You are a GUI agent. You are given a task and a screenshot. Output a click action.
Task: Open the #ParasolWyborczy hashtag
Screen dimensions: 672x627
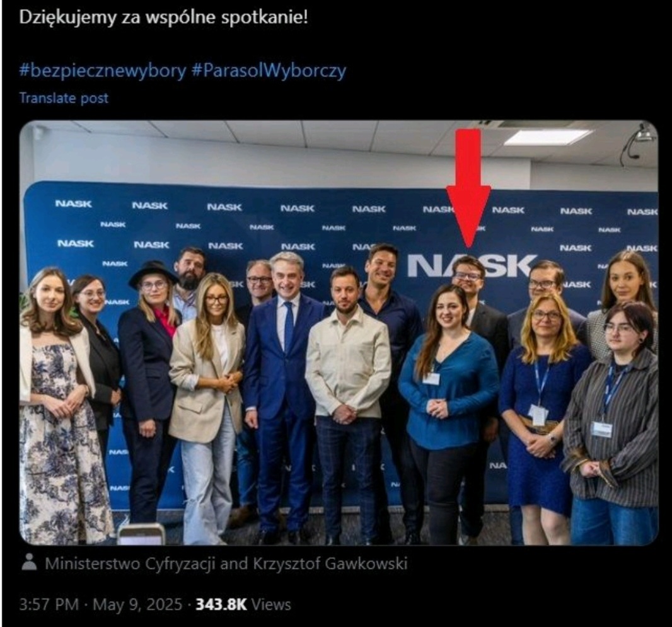point(269,71)
